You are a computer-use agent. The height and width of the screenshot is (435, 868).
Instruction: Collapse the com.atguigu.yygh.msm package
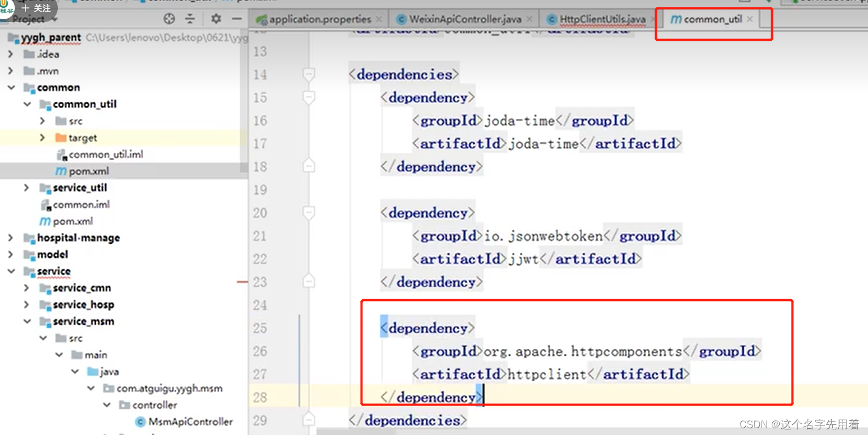point(91,388)
